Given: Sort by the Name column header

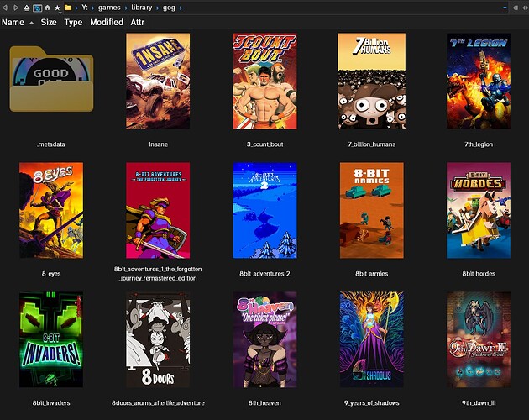Looking at the screenshot, I should pos(13,23).
